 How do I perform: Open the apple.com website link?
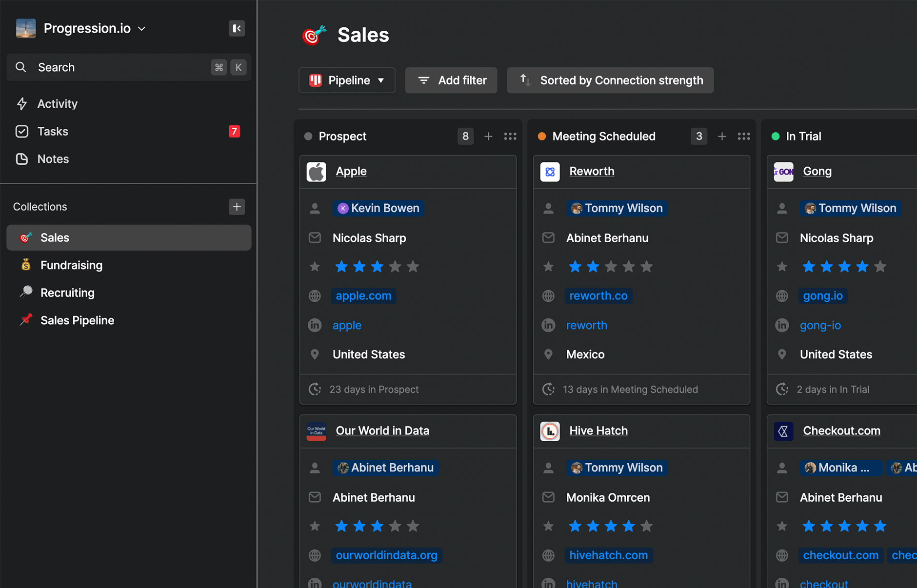tap(363, 296)
